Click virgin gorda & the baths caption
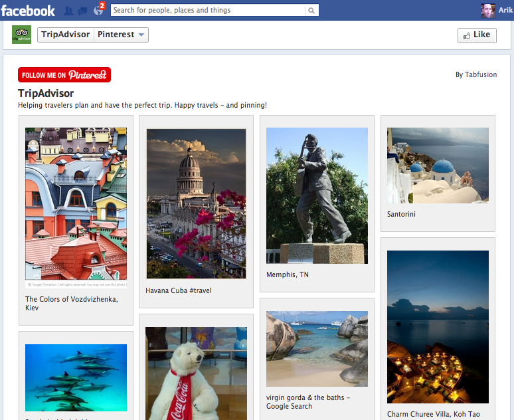This screenshot has width=514, height=420. pos(308,402)
